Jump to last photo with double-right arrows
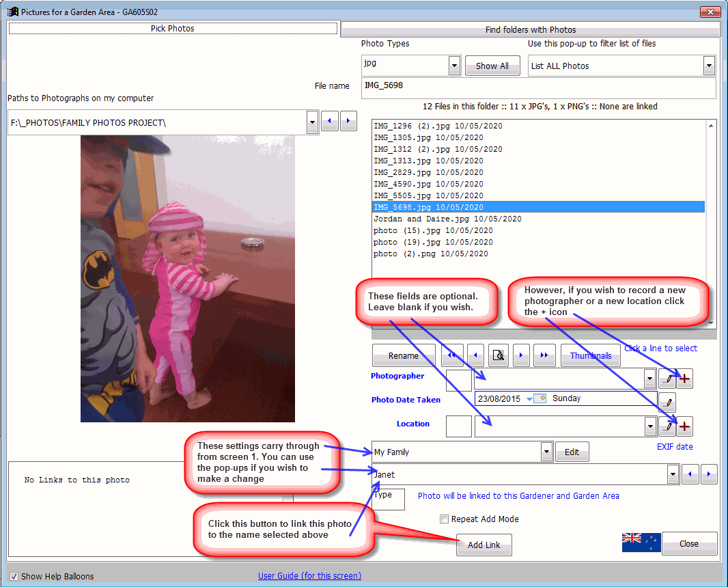This screenshot has height=587, width=728. (544, 355)
